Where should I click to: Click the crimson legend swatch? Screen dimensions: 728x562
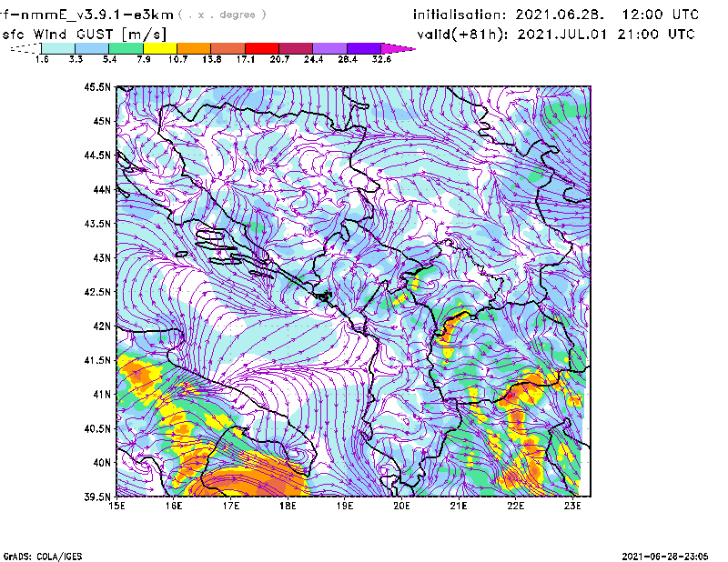296,48
